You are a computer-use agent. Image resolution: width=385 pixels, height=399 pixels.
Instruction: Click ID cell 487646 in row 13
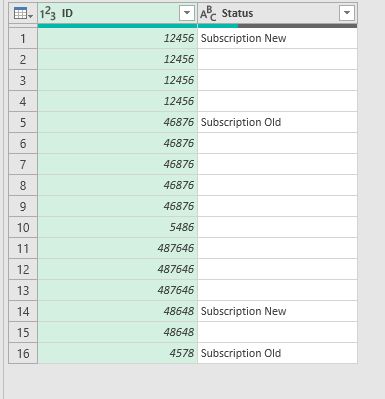pyautogui.click(x=118, y=290)
